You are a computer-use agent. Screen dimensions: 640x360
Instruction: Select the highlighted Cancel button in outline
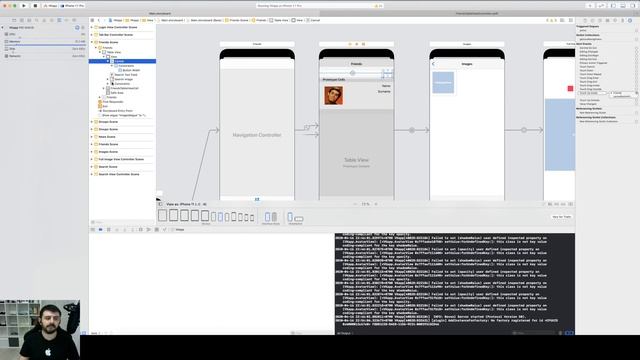(122, 61)
